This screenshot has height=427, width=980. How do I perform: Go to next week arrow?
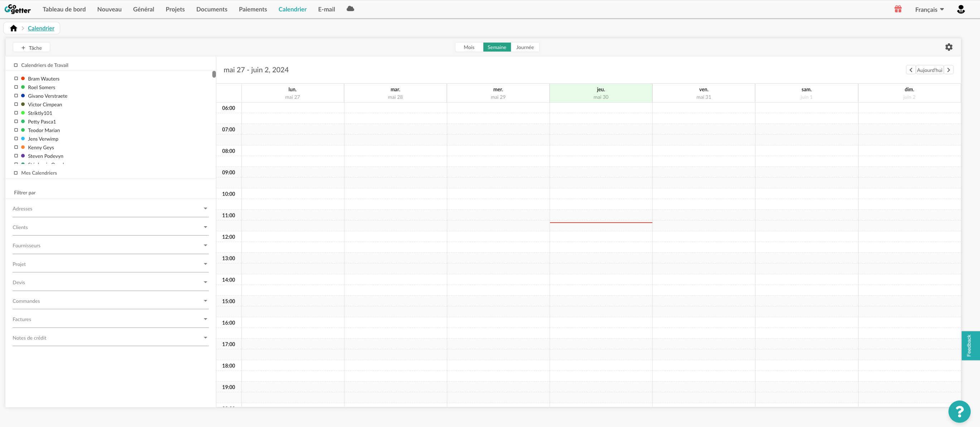[x=948, y=70]
